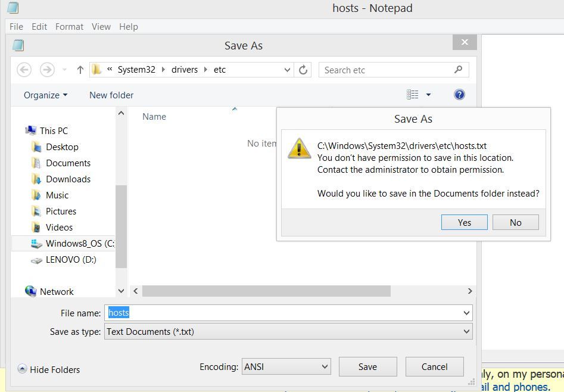Collapse the panel with Hide Folders
This screenshot has height=392, width=564.
pyautogui.click(x=49, y=369)
